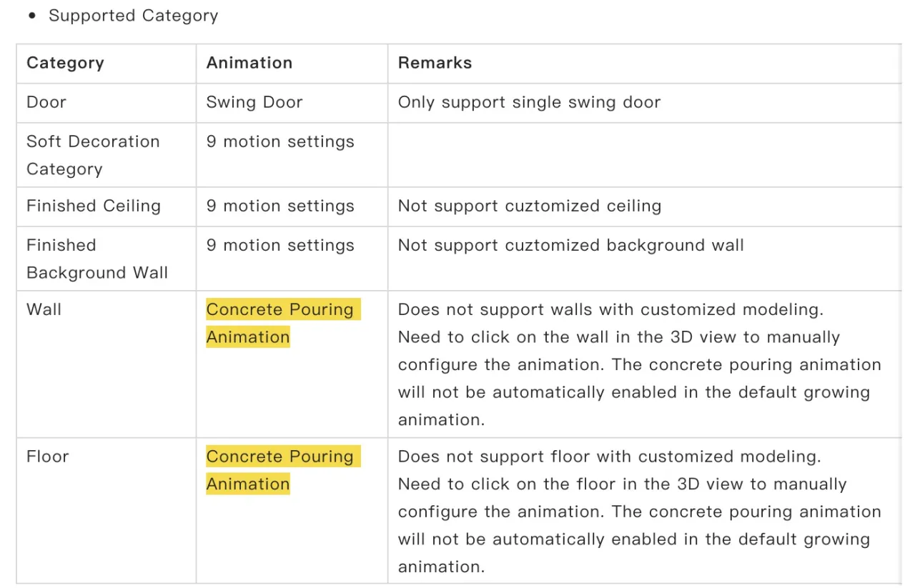Click the "Category" column header

point(65,63)
